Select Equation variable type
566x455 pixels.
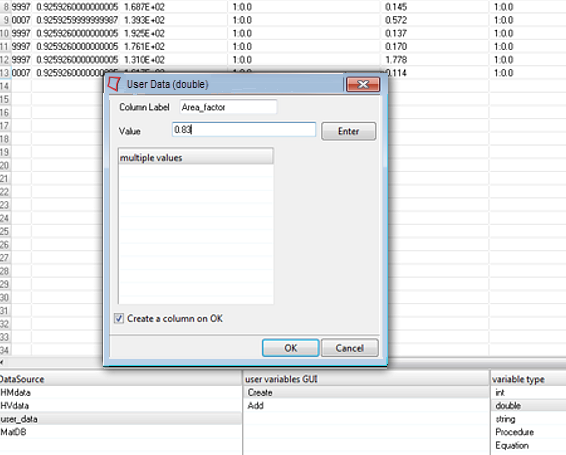tap(528, 445)
